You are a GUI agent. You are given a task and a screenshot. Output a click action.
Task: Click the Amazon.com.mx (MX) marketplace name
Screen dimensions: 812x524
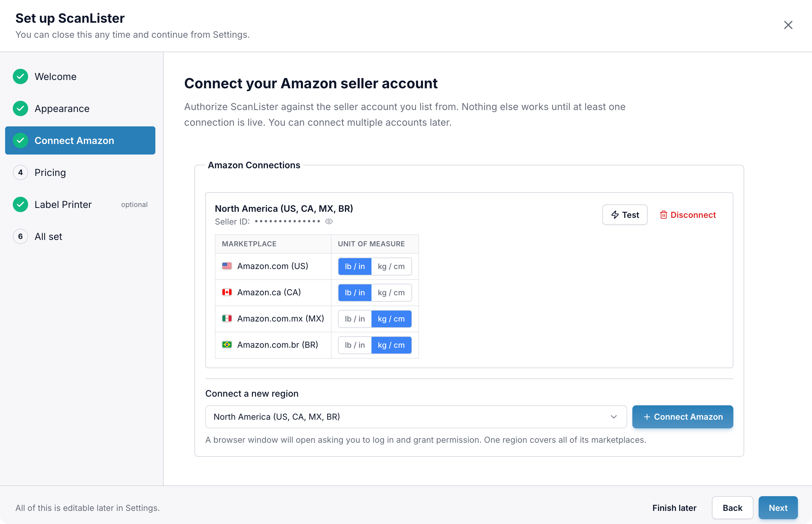[x=281, y=319]
